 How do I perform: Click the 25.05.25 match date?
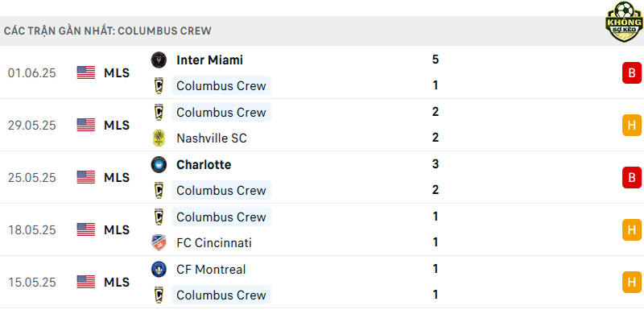tap(31, 178)
